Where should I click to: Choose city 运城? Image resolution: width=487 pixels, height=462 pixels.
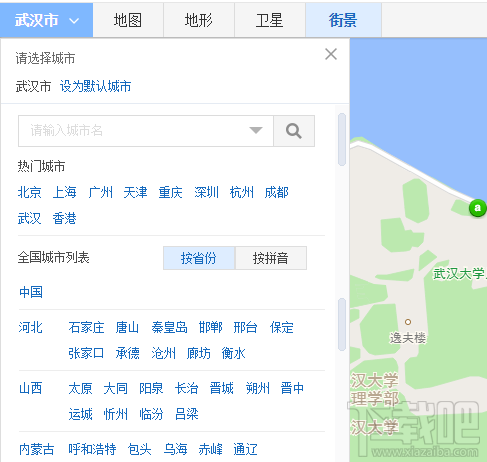(80, 414)
